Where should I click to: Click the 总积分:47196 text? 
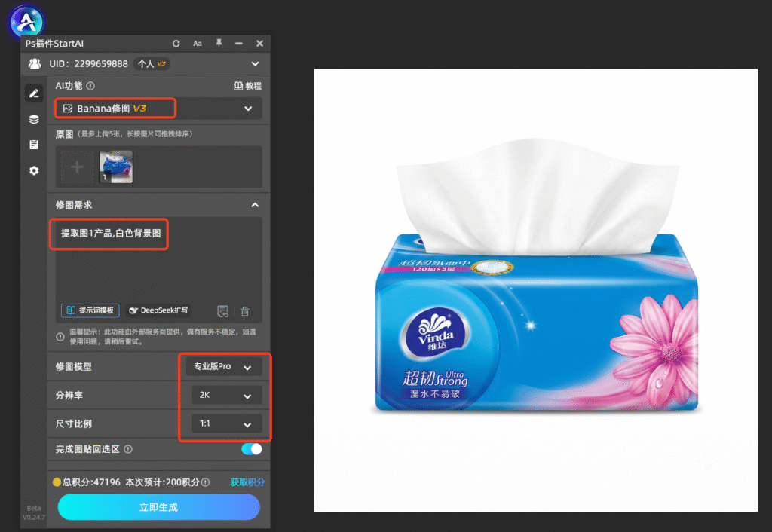(91, 482)
